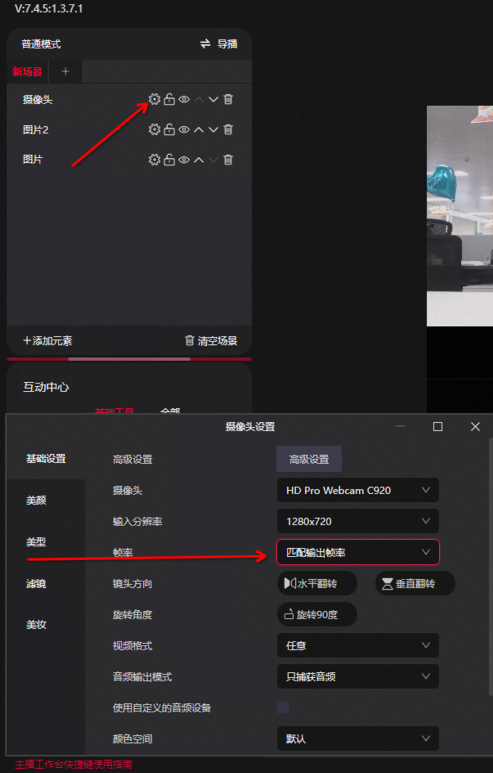The width and height of the screenshot is (493, 773).
Task: Toggle lock on the 图片 row
Action: coord(169,160)
